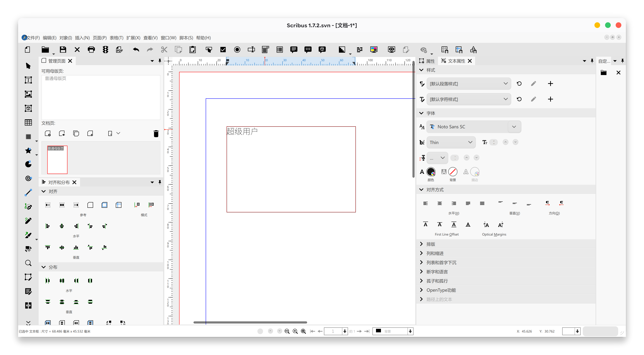Toggle the PDF checkbox tool
The width and height of the screenshot is (644, 355).
[x=223, y=50]
